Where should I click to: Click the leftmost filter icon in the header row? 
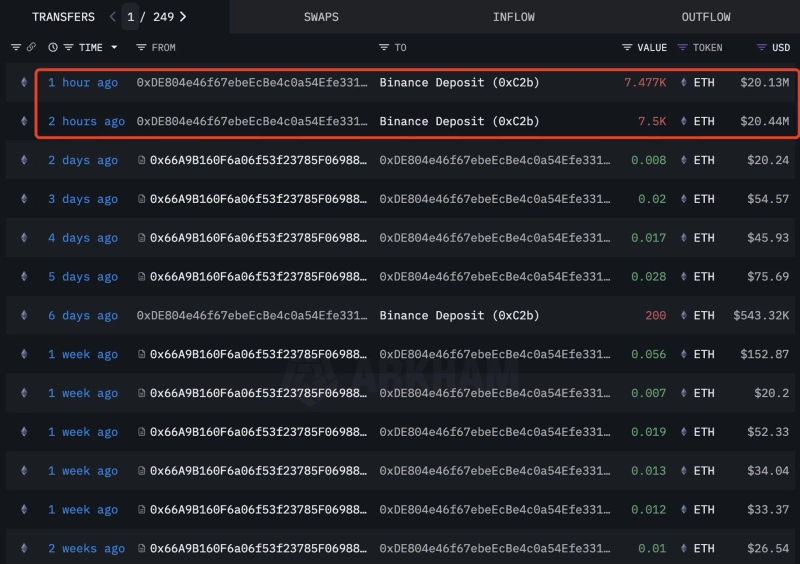(x=15, y=47)
